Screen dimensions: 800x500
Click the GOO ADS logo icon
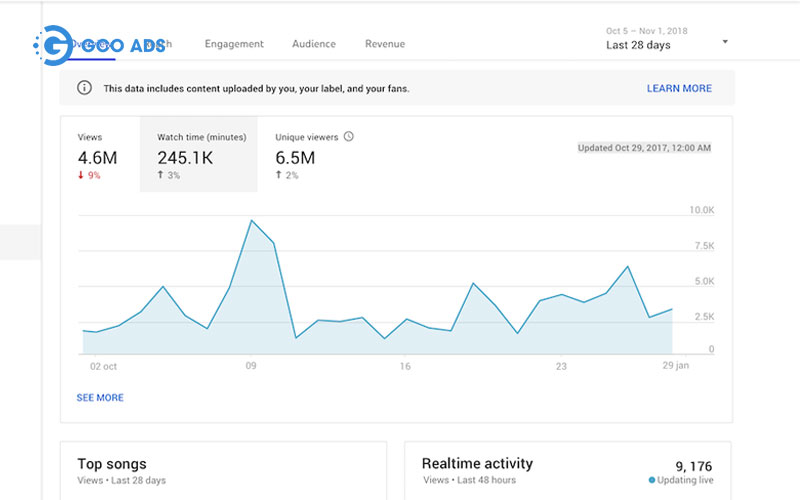52,45
